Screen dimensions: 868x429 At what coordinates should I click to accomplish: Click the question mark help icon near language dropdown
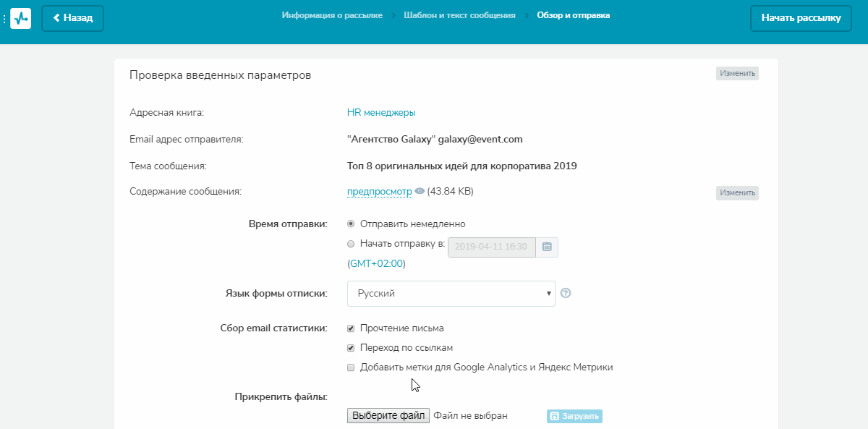click(x=566, y=293)
